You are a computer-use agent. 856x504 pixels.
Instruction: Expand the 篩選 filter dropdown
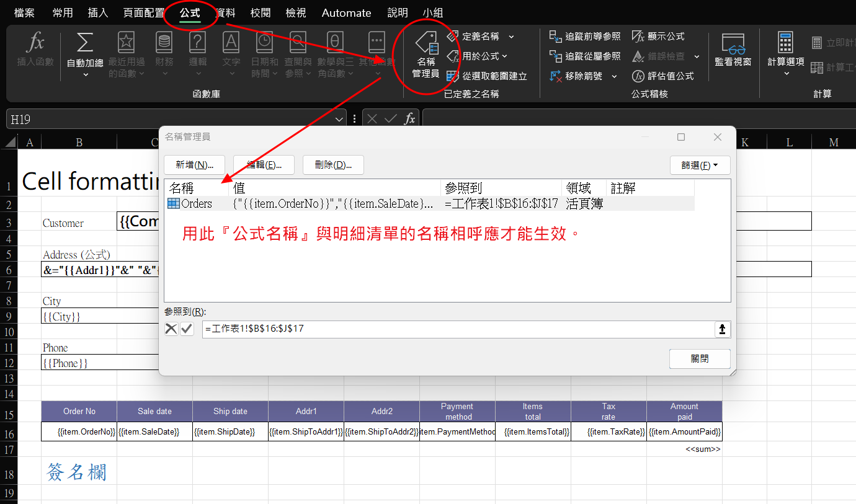pyautogui.click(x=700, y=166)
